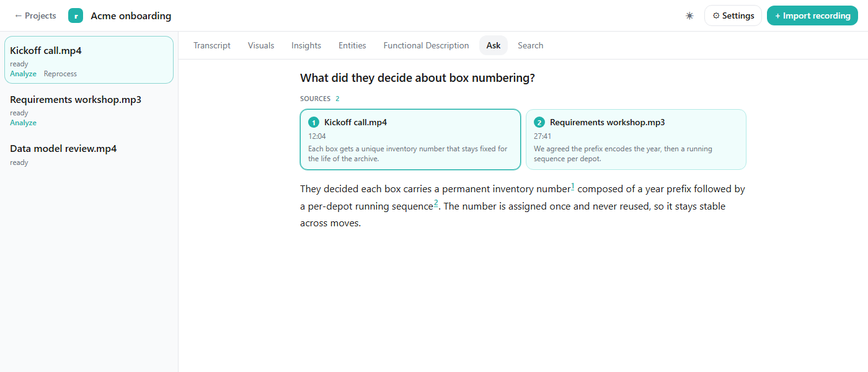This screenshot has height=372, width=868.
Task: Select the Ask tab
Action: (x=494, y=45)
